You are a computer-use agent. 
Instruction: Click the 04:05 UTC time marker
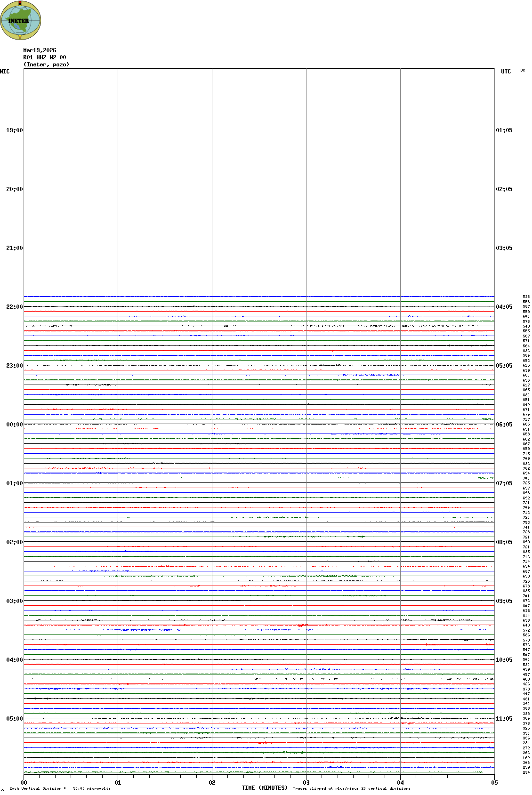504,307
